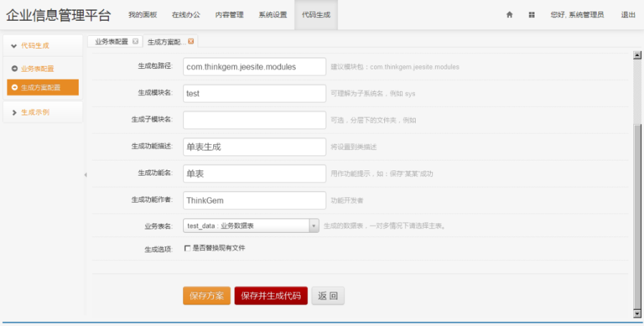Close the 生成方案配置 tab with its X
644x326 pixels.
[x=190, y=42]
